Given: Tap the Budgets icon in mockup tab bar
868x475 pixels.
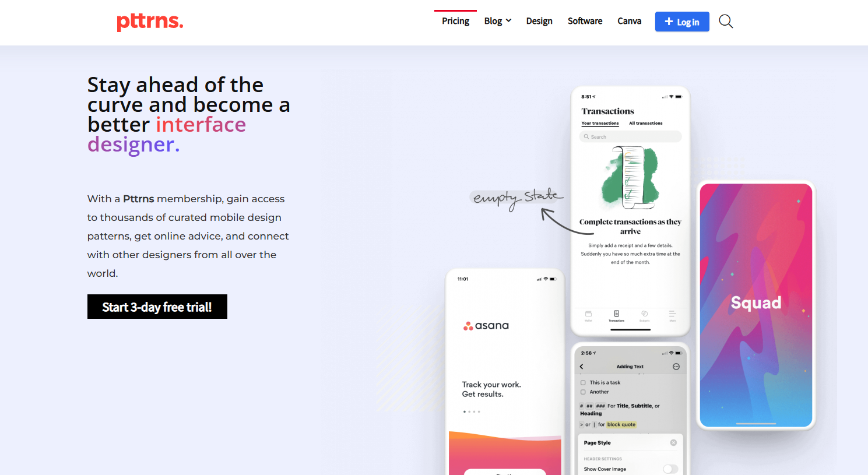Looking at the screenshot, I should coord(644,315).
